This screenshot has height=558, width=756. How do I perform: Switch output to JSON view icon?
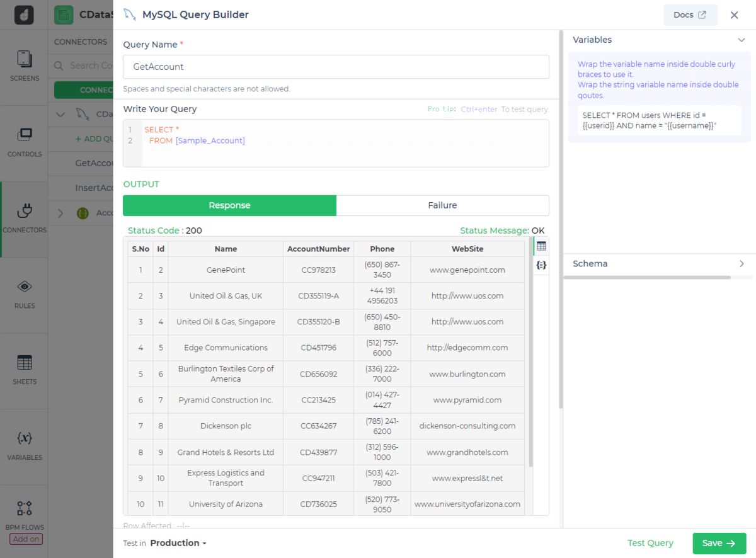pos(541,265)
